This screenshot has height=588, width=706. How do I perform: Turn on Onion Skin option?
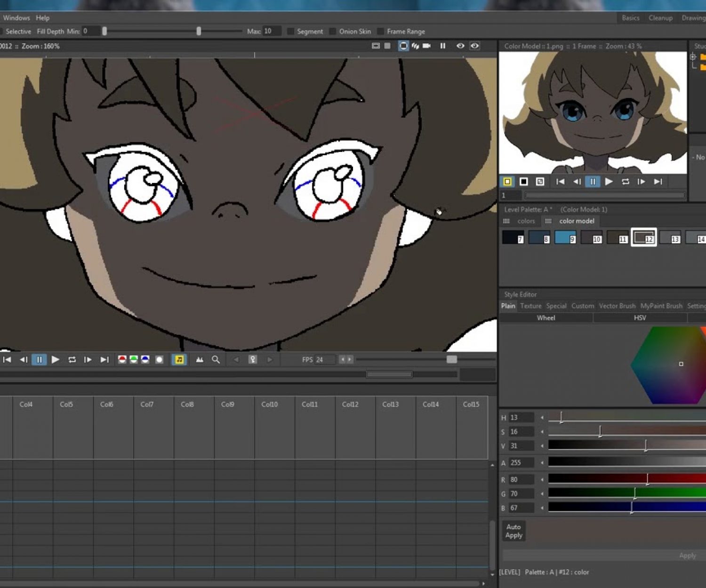click(x=333, y=32)
